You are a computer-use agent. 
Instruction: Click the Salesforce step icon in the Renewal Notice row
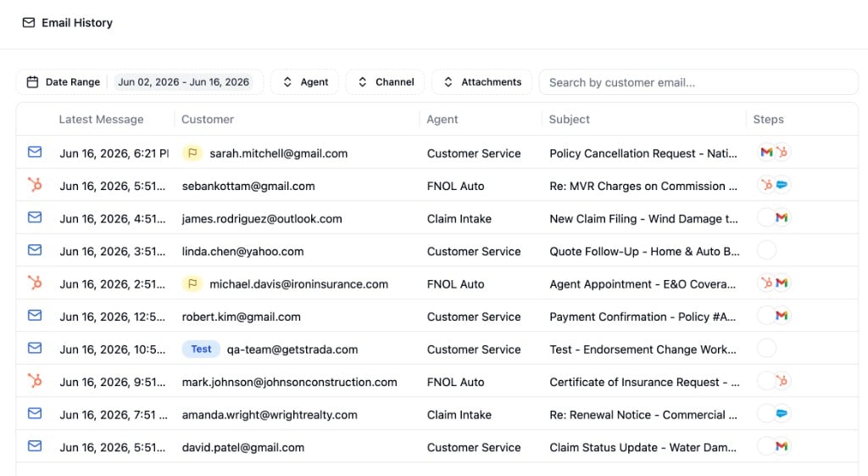click(782, 413)
